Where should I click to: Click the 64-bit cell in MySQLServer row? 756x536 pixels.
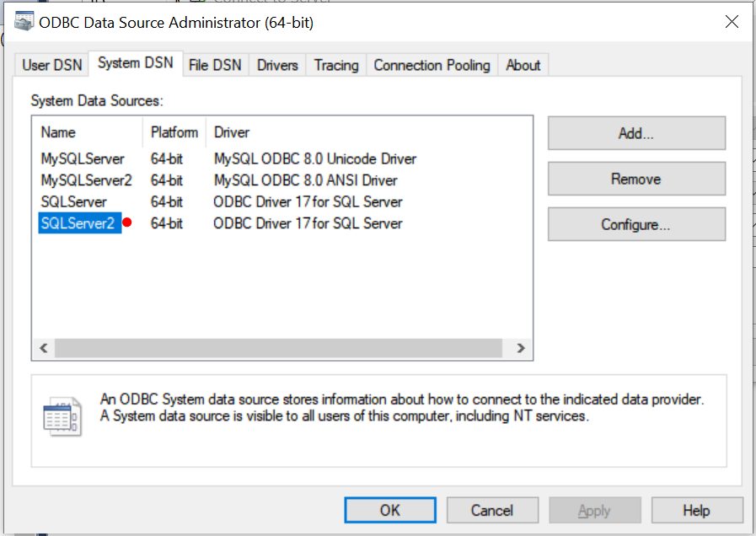click(x=167, y=158)
